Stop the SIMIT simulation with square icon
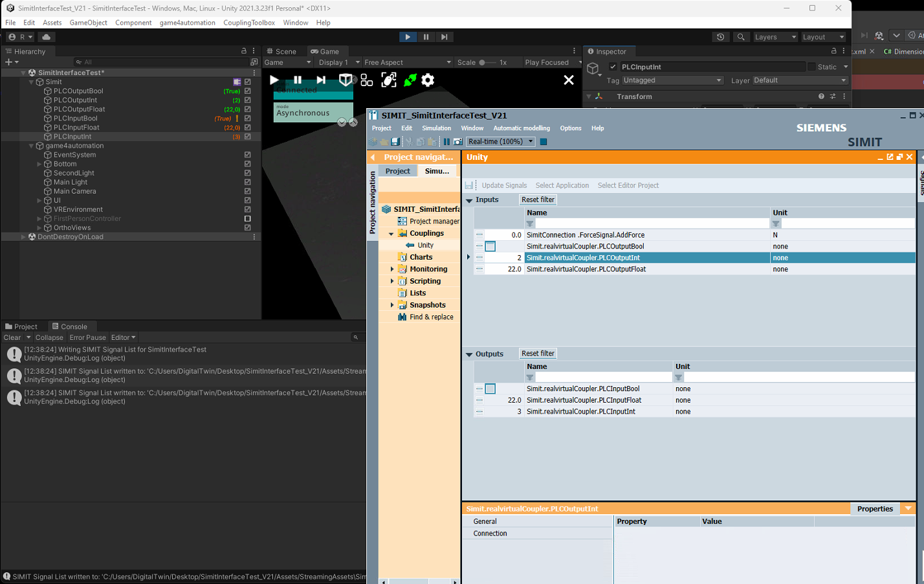The height and width of the screenshot is (584, 924). click(544, 142)
